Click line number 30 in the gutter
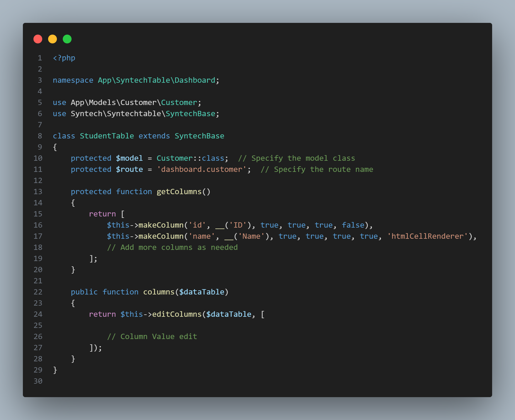Image resolution: width=515 pixels, height=420 pixels. pos(38,381)
